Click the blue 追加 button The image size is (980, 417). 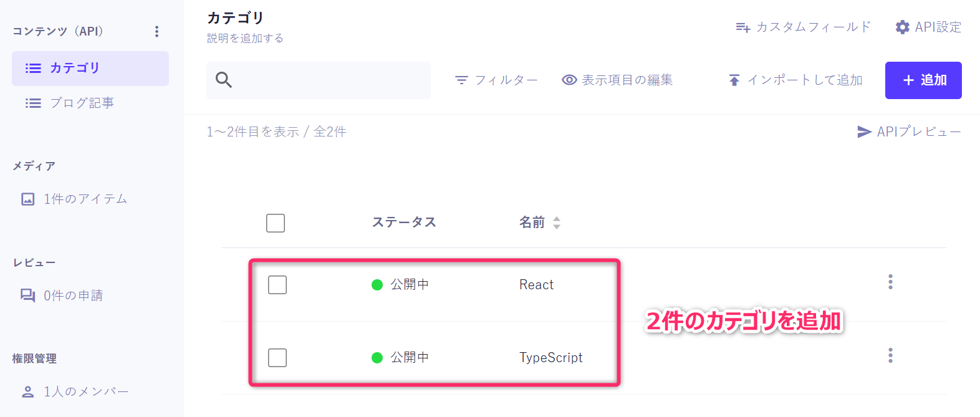pos(923,80)
